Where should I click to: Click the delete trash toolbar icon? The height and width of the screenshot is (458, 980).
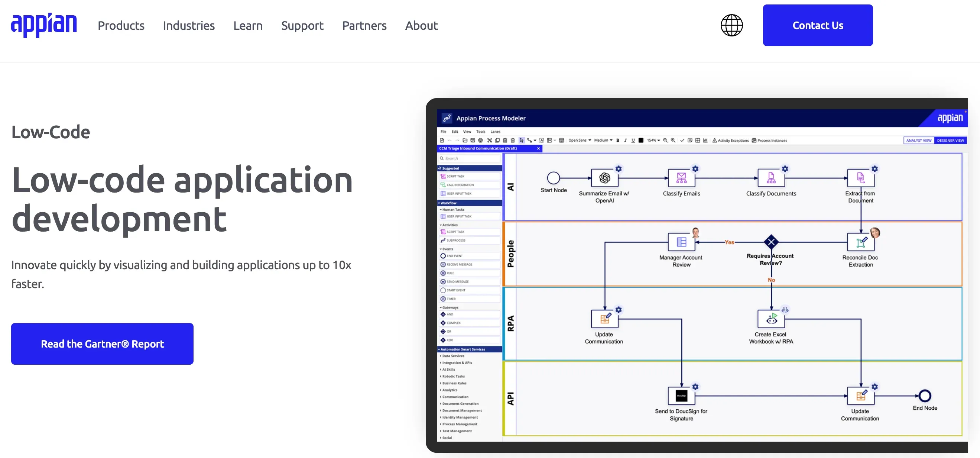tap(512, 141)
